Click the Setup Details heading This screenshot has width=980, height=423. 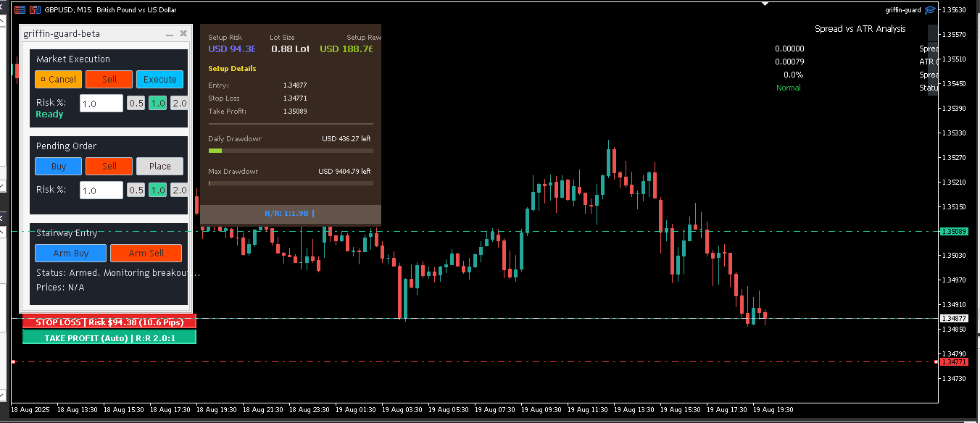(232, 69)
